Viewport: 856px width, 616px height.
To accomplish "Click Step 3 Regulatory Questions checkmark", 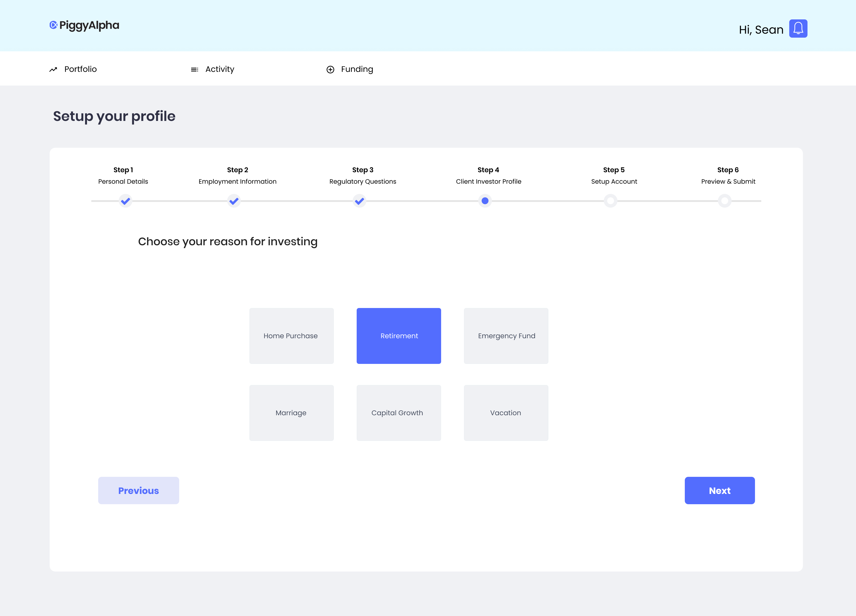I will pyautogui.click(x=360, y=201).
